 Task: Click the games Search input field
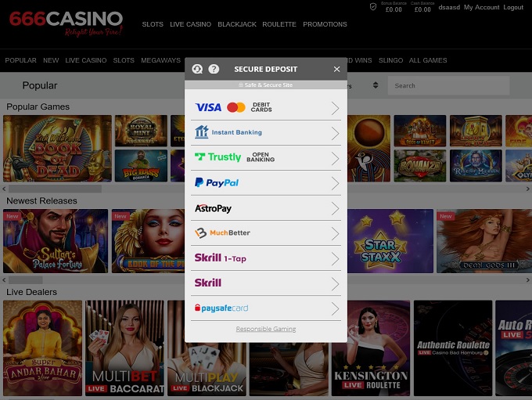(448, 85)
